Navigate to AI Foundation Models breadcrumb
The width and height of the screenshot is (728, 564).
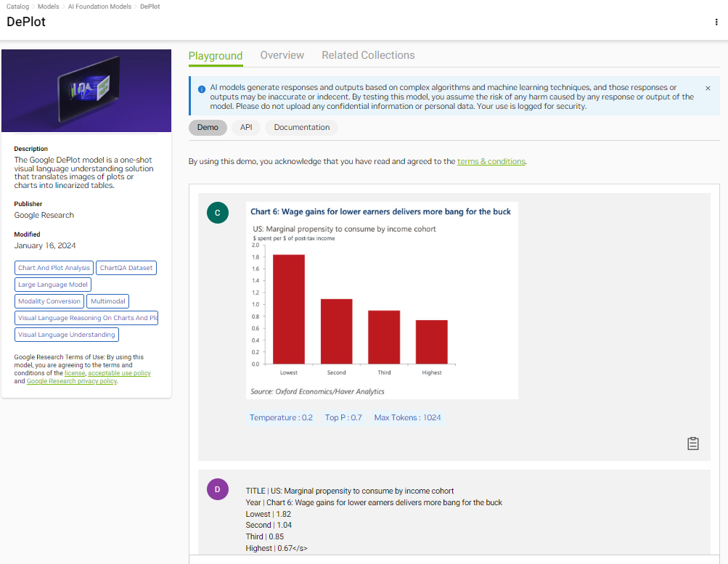click(x=100, y=7)
